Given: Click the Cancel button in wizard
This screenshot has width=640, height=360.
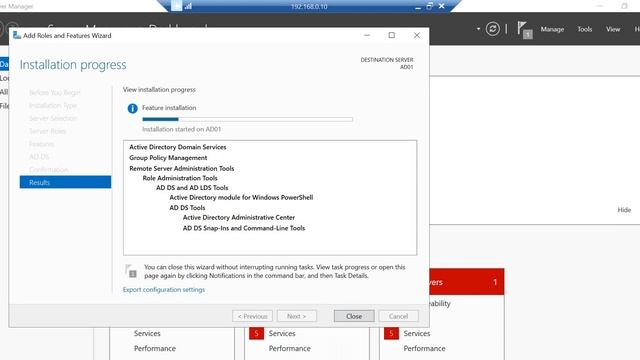Looking at the screenshot, I should 398,316.
